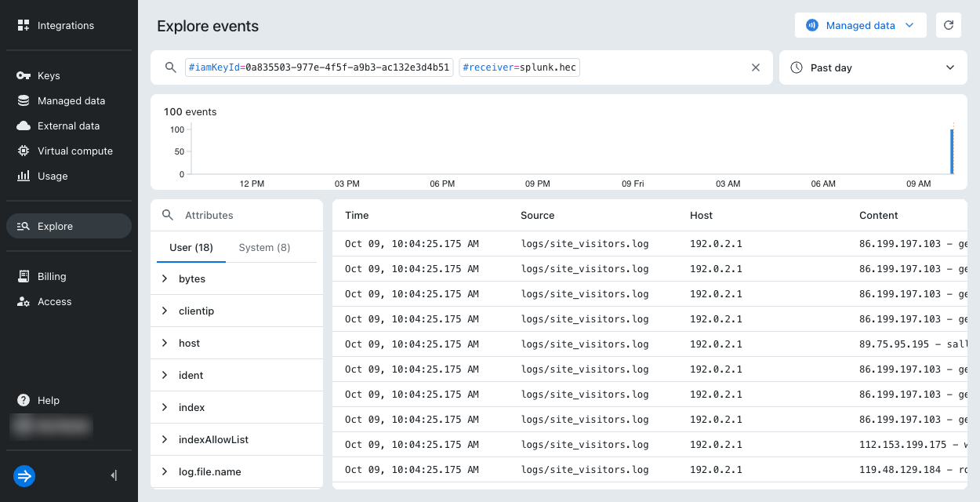The width and height of the screenshot is (980, 502).
Task: Sort by the Time column header
Action: (x=357, y=215)
